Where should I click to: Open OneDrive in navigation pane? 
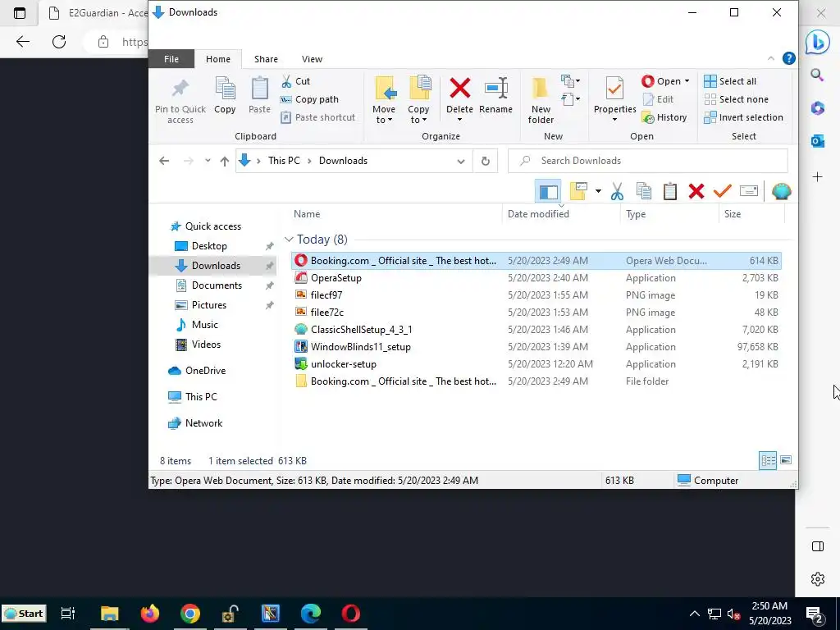[x=205, y=371]
